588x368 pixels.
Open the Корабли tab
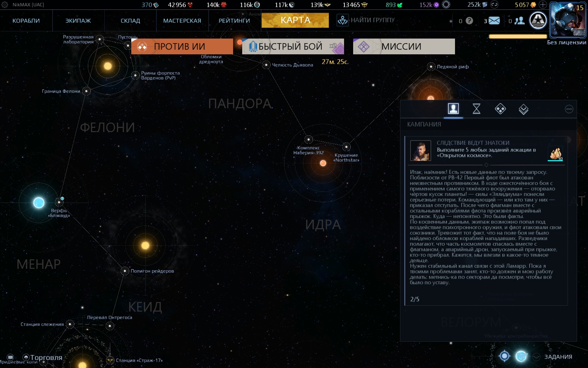click(x=26, y=21)
